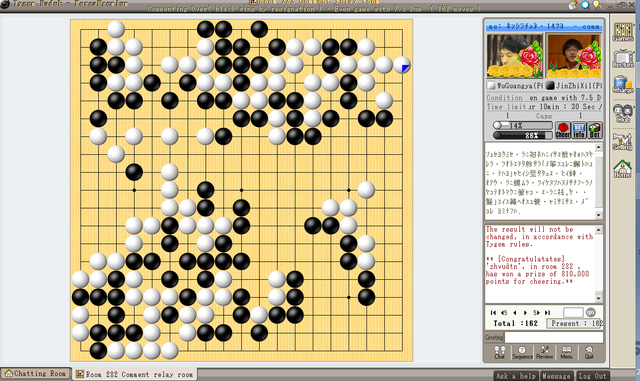
Task: Click black player JinZhiXi photo
Action: [573, 56]
